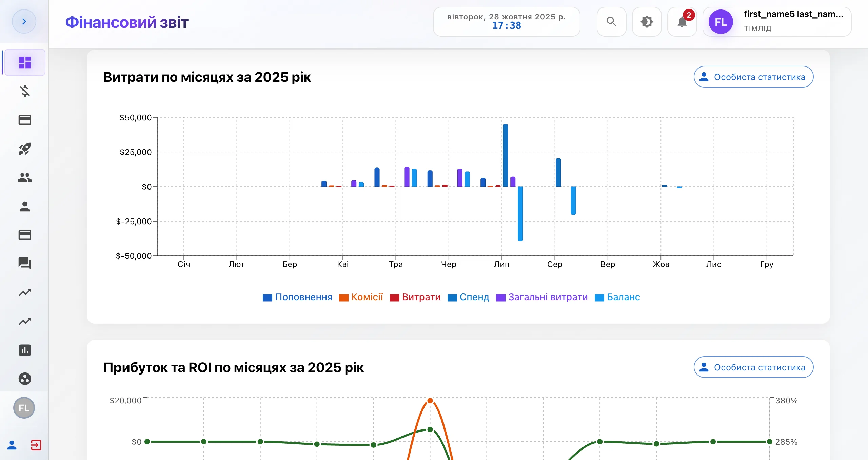Click the Сер month axis label
868x460 pixels.
coord(555,264)
